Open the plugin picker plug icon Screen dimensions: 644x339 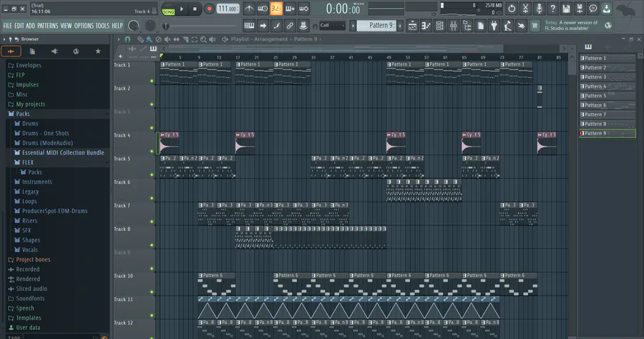click(494, 26)
